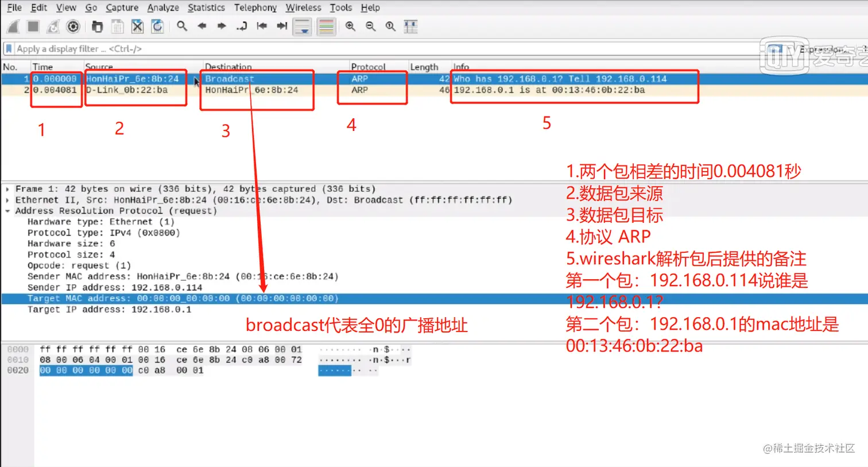Open the Analyze menu
The height and width of the screenshot is (467, 868).
coord(163,7)
